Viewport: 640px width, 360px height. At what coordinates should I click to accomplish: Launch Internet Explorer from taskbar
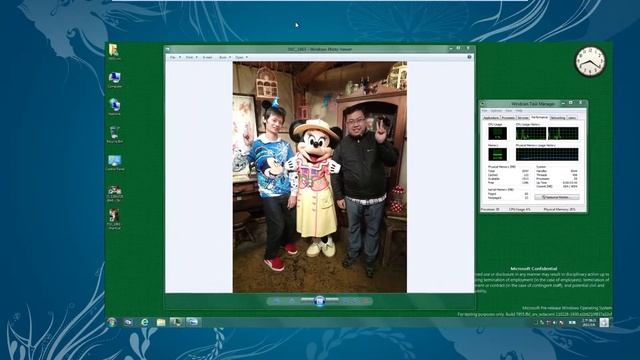[144, 322]
